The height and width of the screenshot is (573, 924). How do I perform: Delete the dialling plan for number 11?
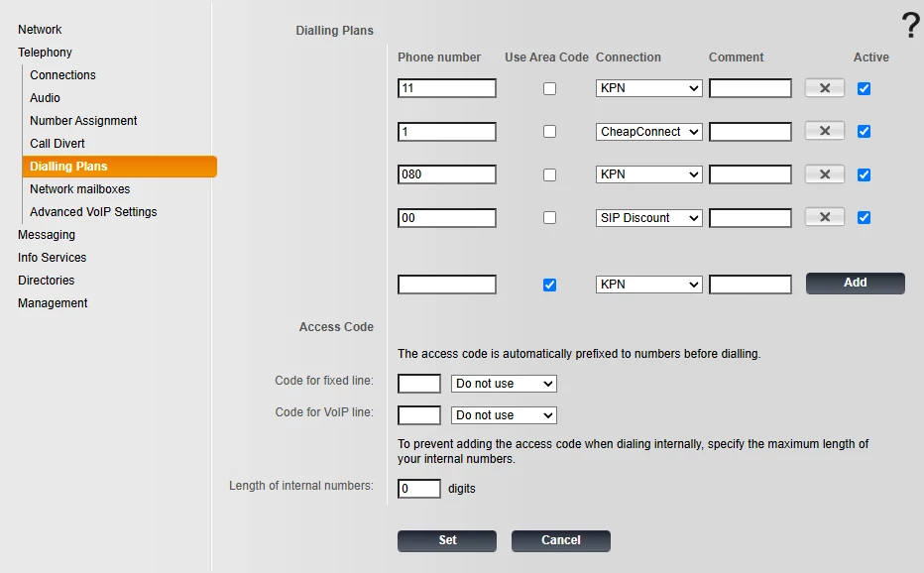pyautogui.click(x=825, y=88)
